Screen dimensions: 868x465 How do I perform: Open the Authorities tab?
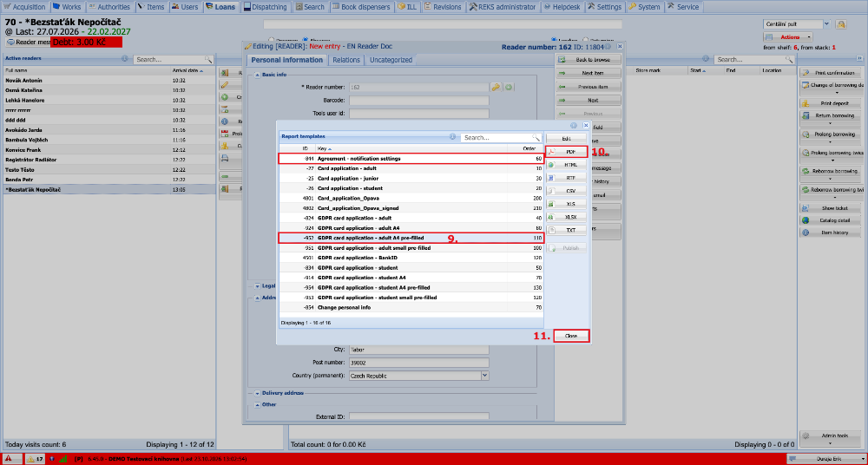click(x=109, y=7)
